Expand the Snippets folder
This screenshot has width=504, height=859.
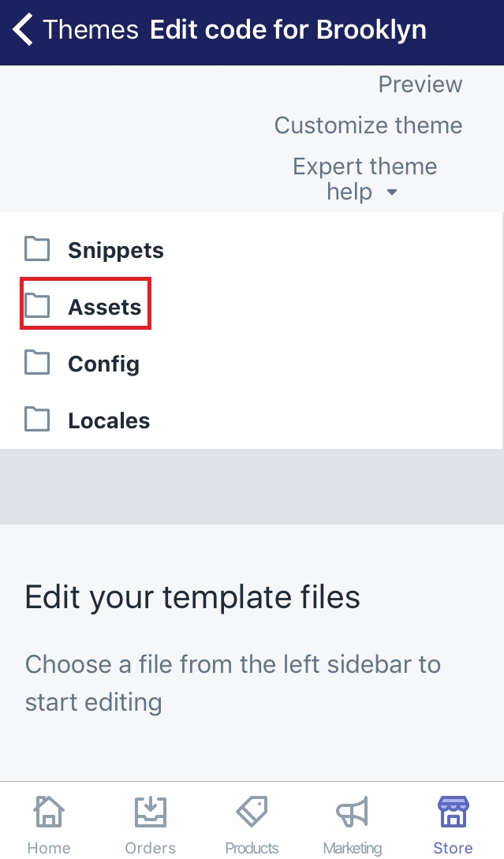(x=116, y=250)
